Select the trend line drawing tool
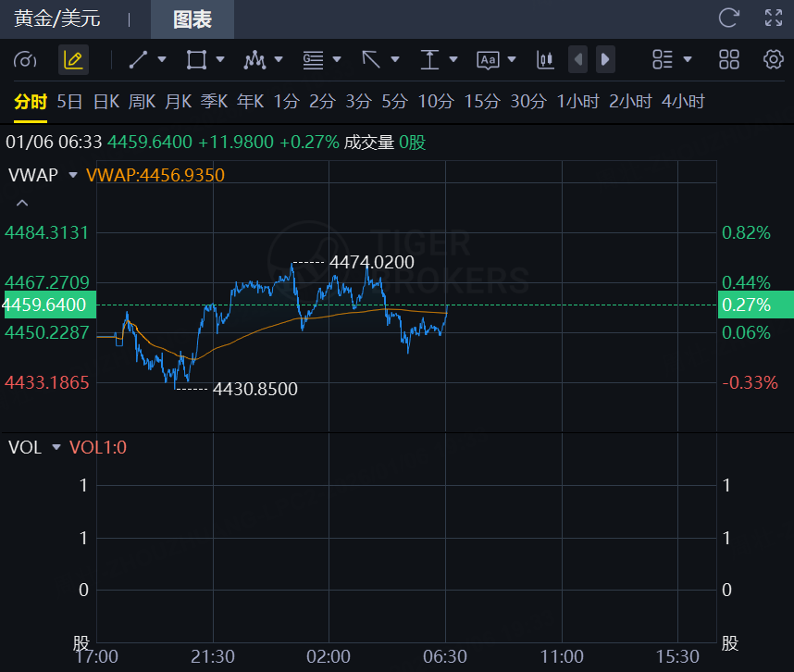This screenshot has width=794, height=672. click(x=138, y=60)
